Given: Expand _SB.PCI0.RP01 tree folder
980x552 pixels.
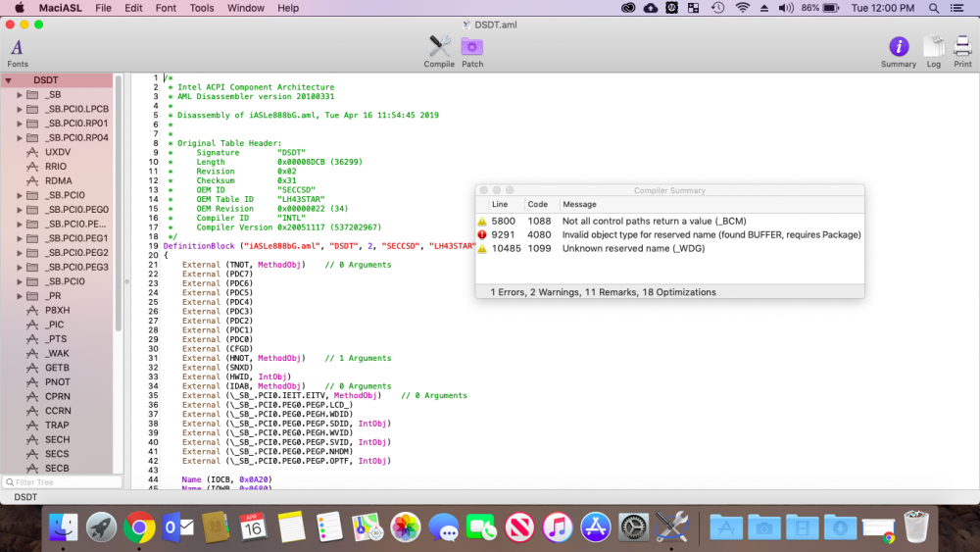Looking at the screenshot, I should pos(20,124).
